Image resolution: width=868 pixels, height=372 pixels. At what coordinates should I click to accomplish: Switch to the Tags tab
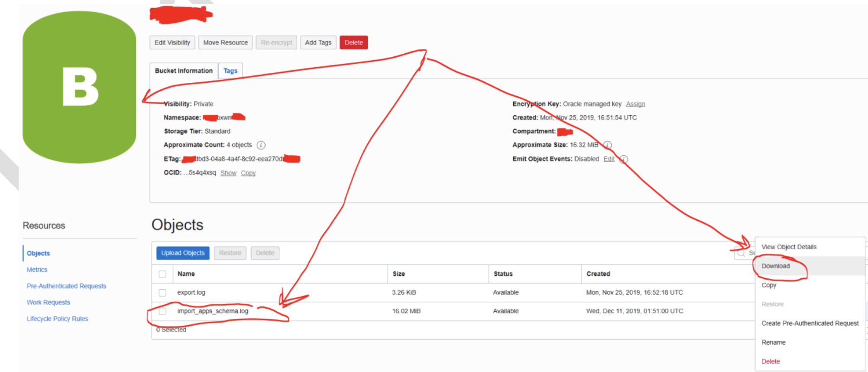230,71
